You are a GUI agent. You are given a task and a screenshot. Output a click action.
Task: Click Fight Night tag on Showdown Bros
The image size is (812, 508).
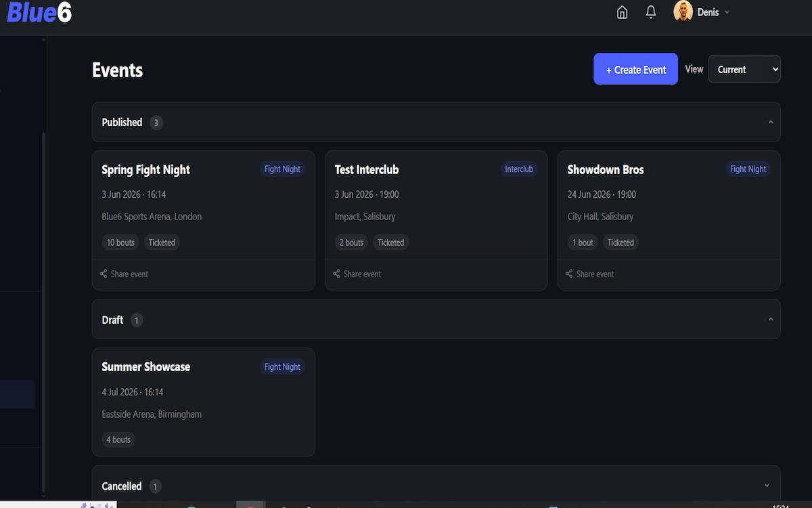pyautogui.click(x=748, y=169)
